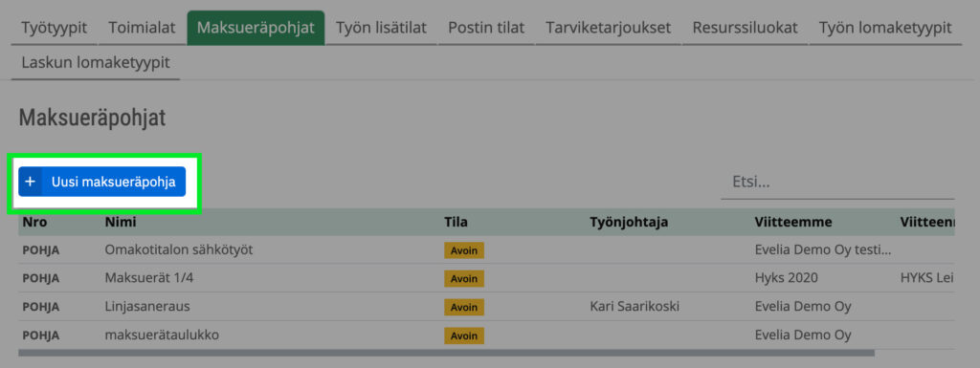This screenshot has width=980, height=368.
Task: Open the Työn lisätilat tab
Action: [x=381, y=28]
